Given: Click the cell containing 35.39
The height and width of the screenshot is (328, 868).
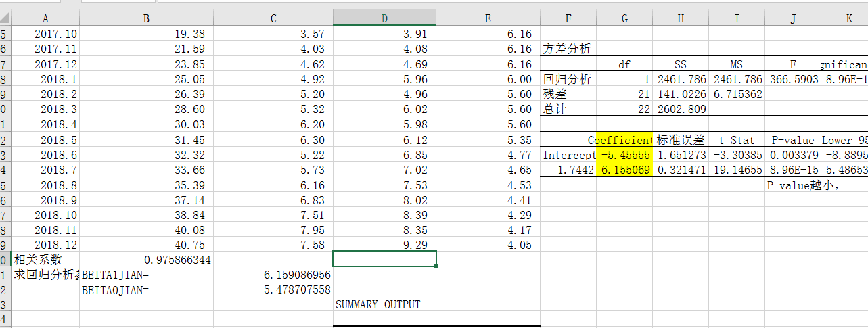Looking at the screenshot, I should click(146, 185).
